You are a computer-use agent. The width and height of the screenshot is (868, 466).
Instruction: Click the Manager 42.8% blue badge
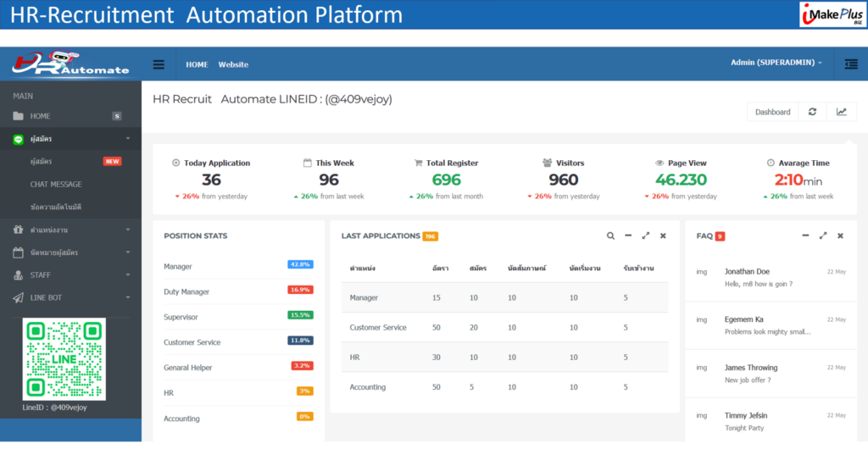click(301, 264)
